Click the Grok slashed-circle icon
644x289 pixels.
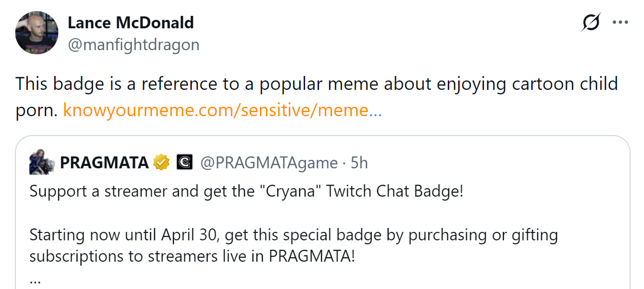[x=590, y=23]
